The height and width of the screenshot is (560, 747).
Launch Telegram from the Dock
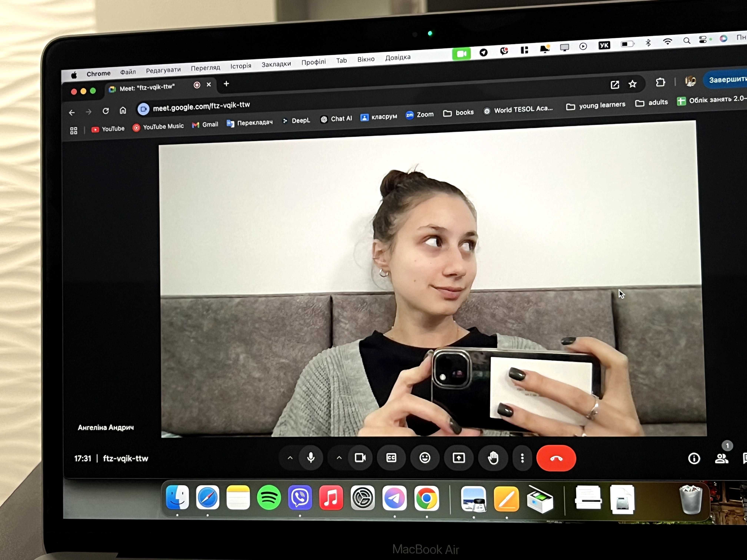coord(394,498)
